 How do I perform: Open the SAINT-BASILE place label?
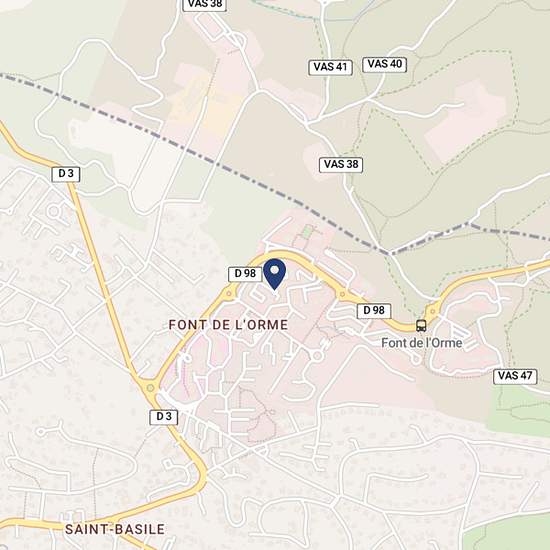click(115, 529)
